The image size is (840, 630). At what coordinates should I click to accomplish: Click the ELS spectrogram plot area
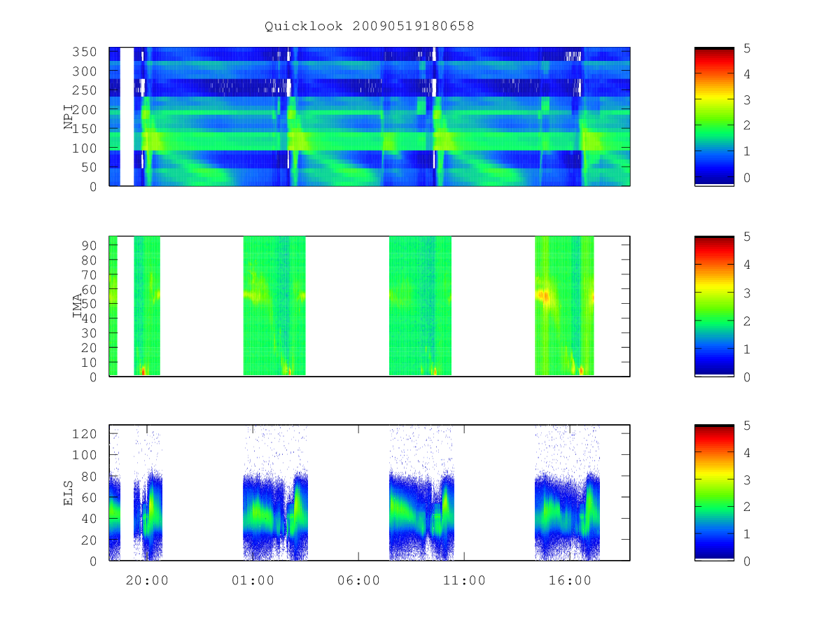(370, 493)
